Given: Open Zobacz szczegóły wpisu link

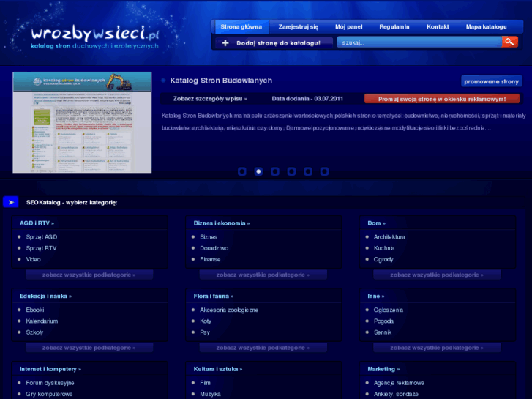Looking at the screenshot, I should [x=210, y=99].
